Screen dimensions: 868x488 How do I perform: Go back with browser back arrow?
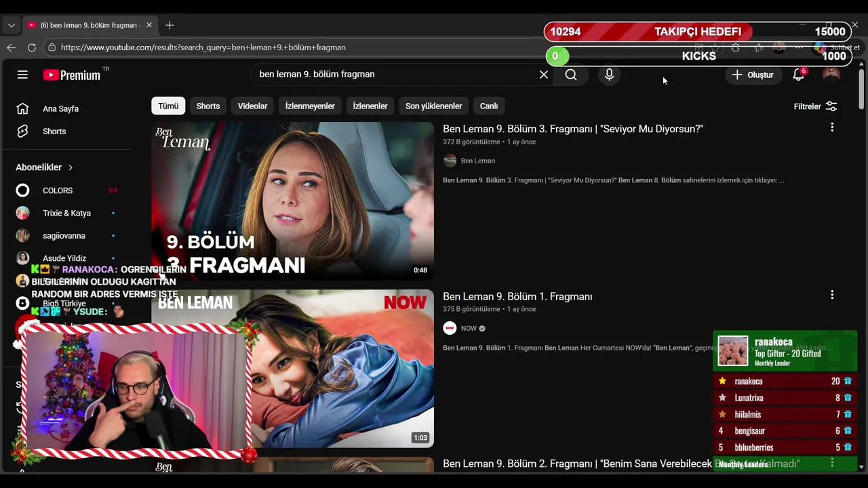(x=12, y=47)
